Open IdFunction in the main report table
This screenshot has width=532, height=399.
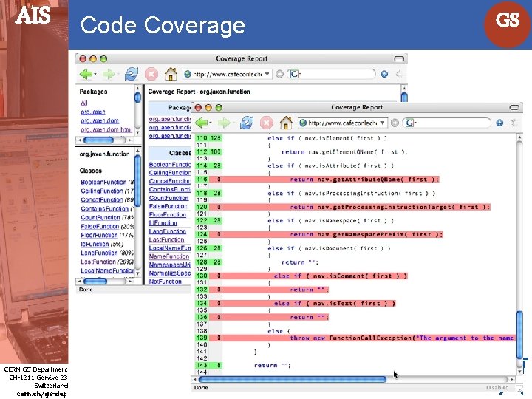(x=163, y=223)
